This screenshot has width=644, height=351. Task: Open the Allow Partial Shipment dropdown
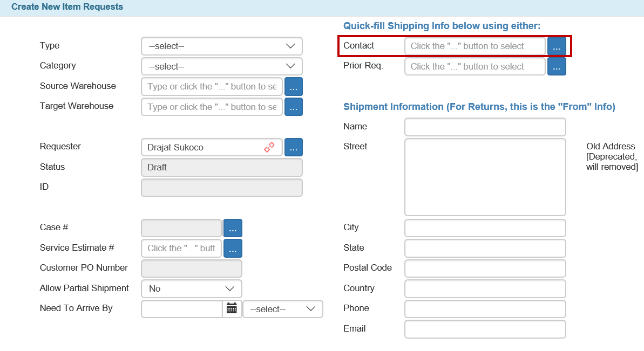click(191, 288)
